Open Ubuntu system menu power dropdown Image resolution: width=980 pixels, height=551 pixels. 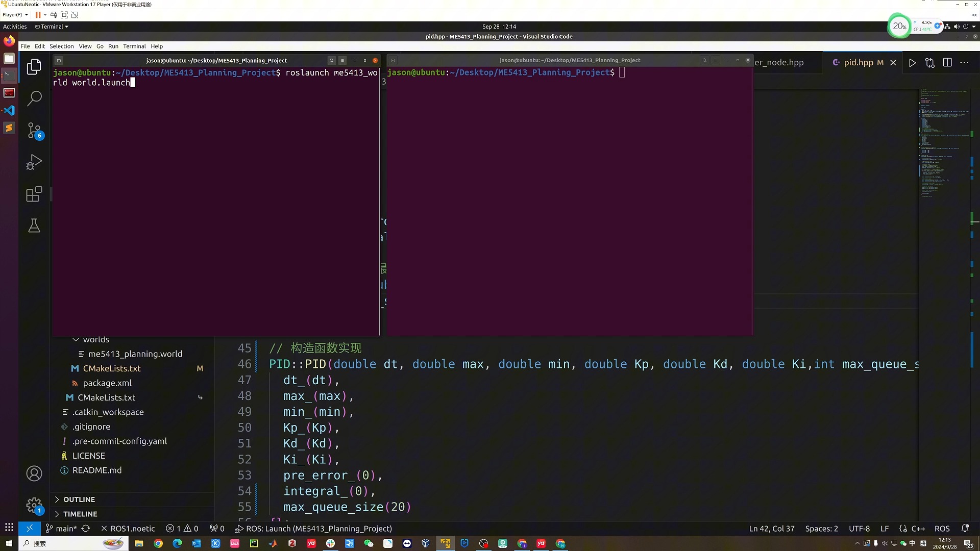tap(973, 27)
